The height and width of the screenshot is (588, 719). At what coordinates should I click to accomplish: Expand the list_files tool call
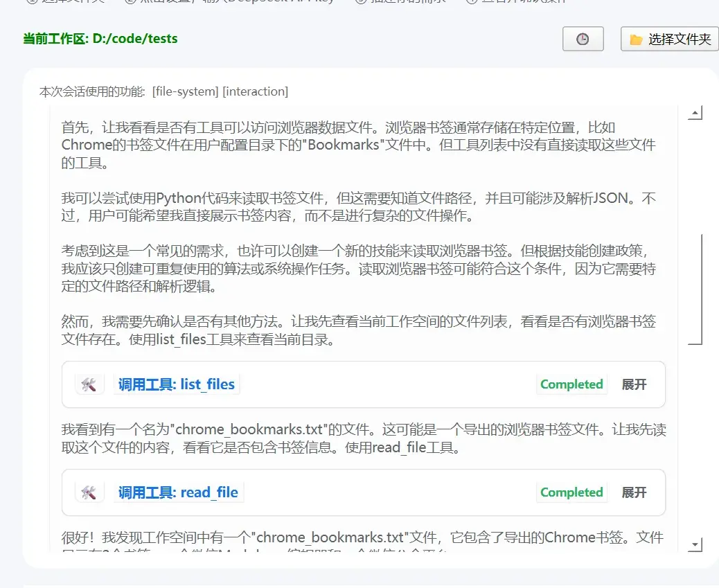[634, 384]
